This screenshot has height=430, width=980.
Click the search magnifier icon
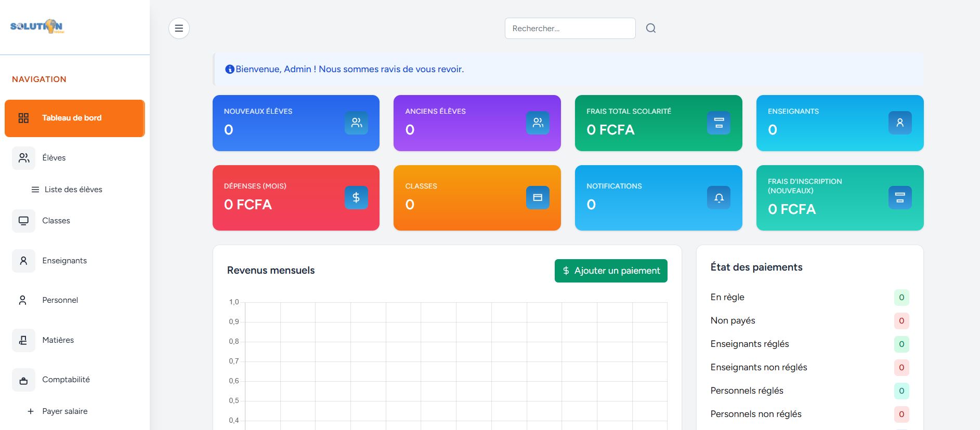[x=650, y=28]
